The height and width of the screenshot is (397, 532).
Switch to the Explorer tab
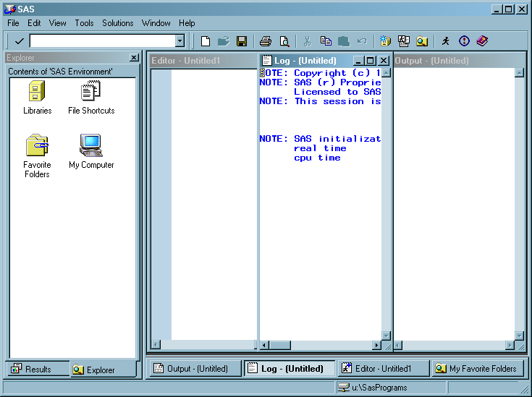104,370
